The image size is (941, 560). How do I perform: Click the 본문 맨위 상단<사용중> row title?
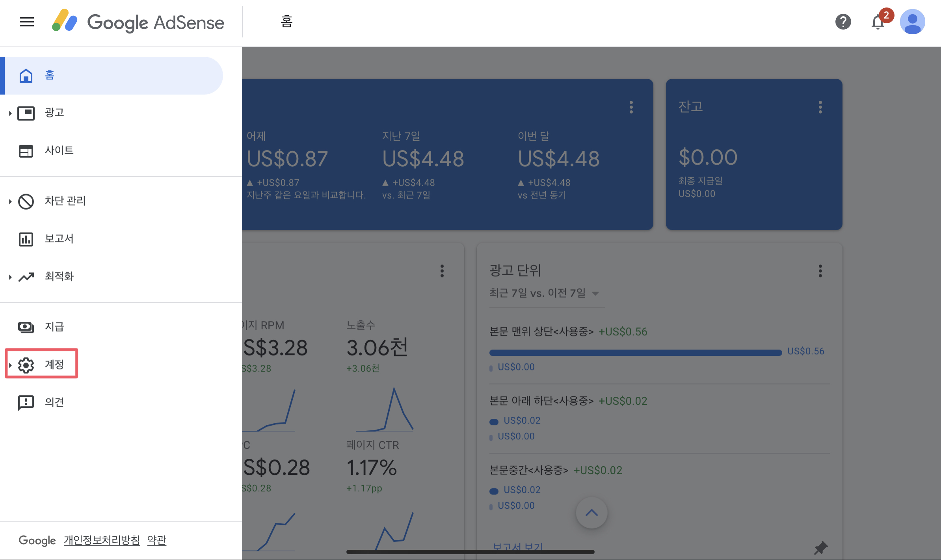(x=541, y=332)
